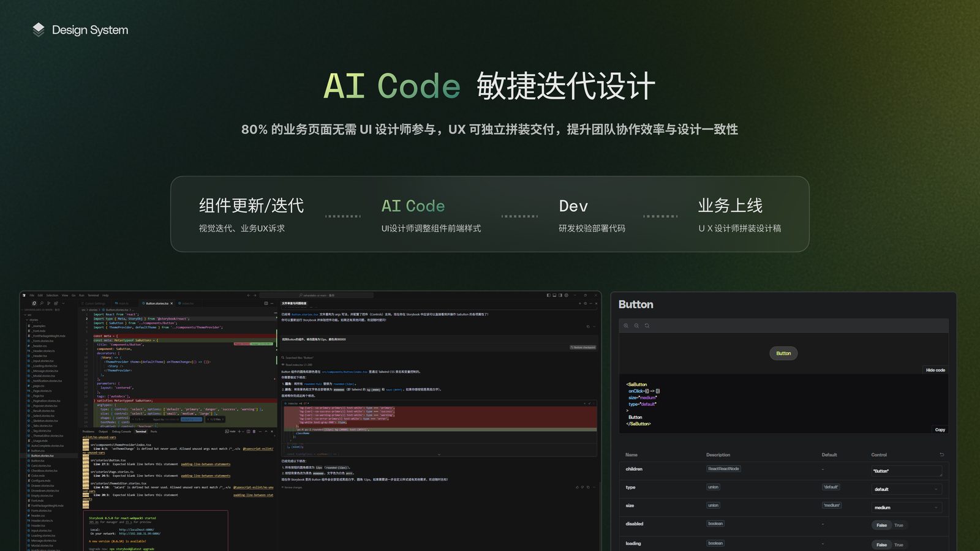
Task: Toggle the primary sidebar layout icon
Action: tap(549, 295)
